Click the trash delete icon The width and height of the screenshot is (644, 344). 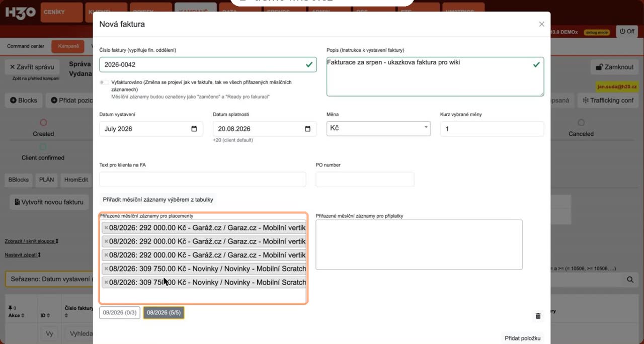(538, 316)
